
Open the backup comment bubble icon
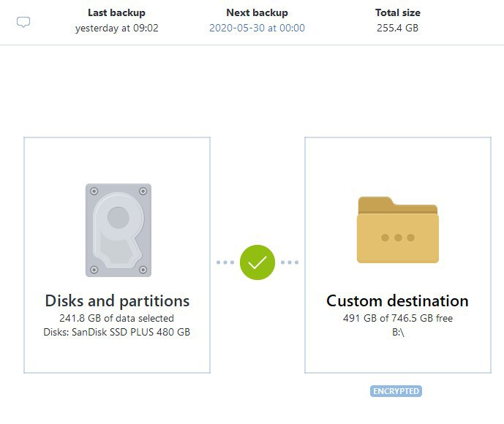point(23,22)
